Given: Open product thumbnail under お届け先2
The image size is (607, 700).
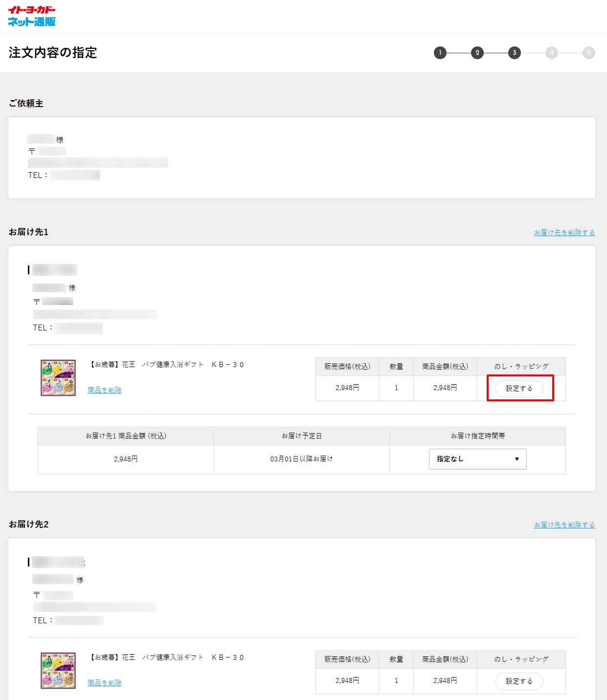Looking at the screenshot, I should 58,670.
